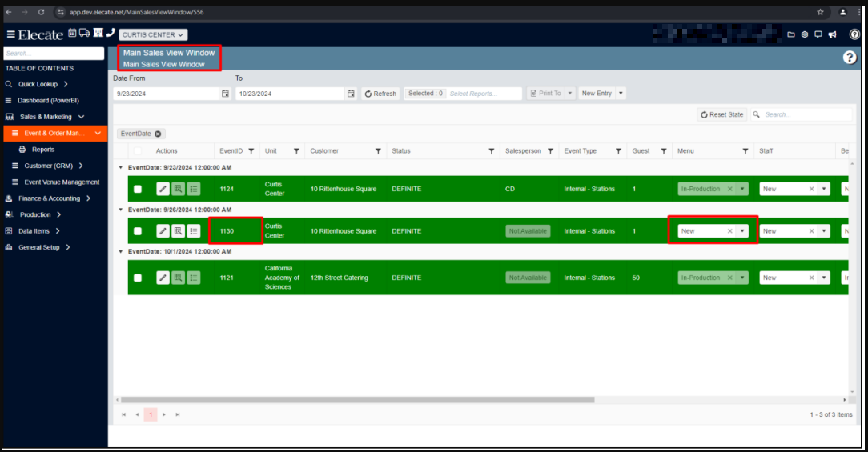Open the details view icon for event 1130
This screenshot has height=452, width=868.
(178, 231)
